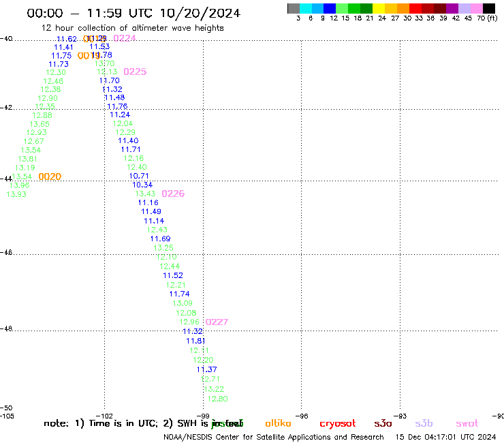Click wave height value 13.25
Screen dimensions: 504x443
(163, 248)
